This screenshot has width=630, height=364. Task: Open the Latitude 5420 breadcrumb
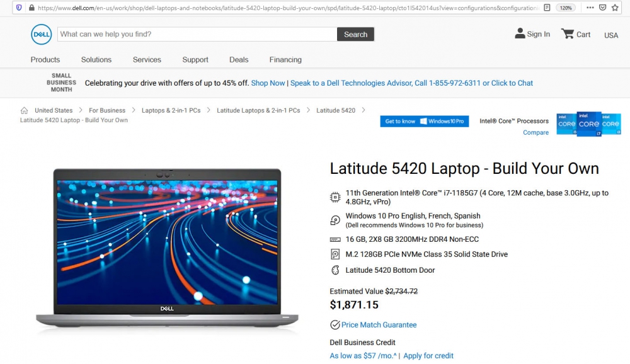click(x=336, y=110)
